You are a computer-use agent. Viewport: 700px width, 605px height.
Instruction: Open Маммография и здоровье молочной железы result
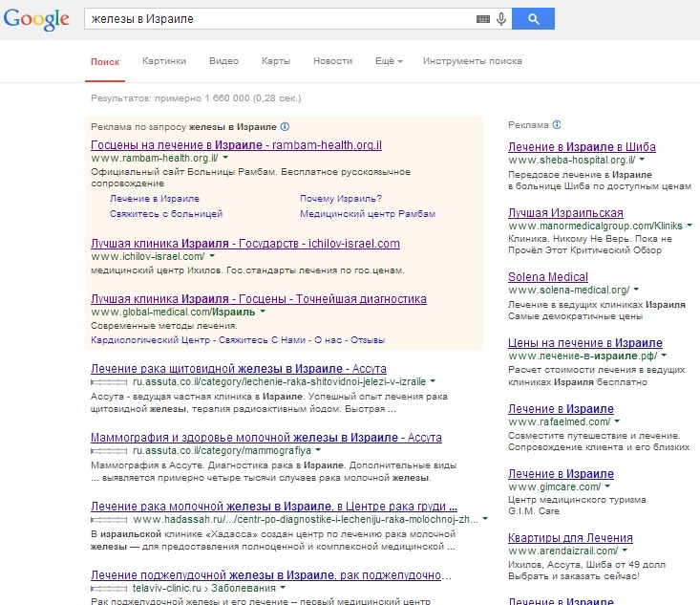pos(266,438)
